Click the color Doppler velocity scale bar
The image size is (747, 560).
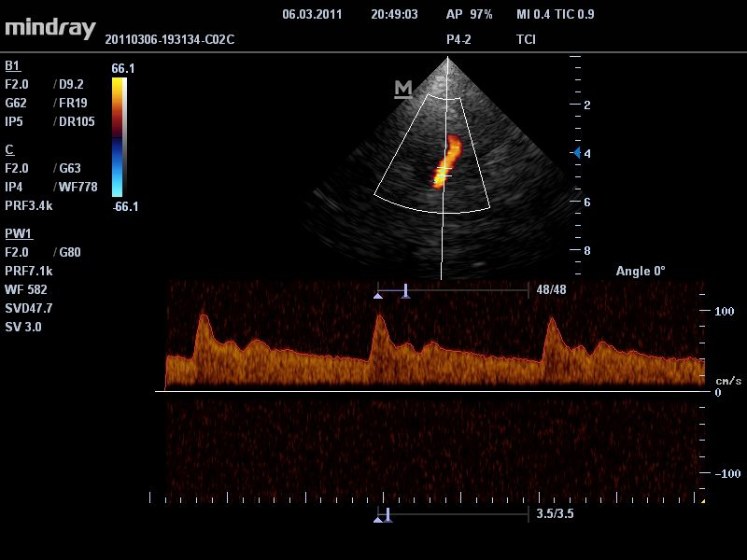(x=118, y=137)
